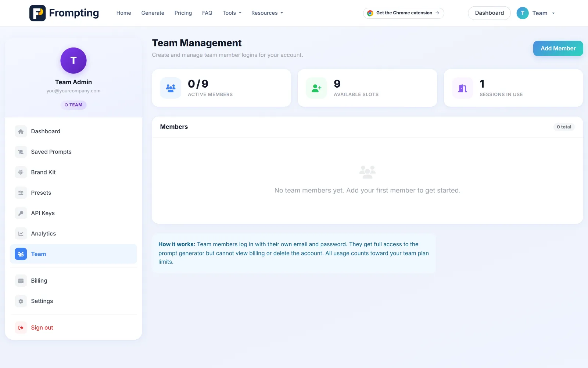Open the FAQ nav item
The width and height of the screenshot is (588, 368).
coord(207,13)
